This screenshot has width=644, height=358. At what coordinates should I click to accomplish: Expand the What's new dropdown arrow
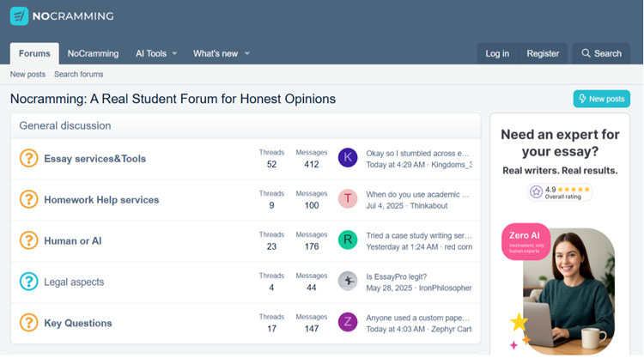[247, 54]
